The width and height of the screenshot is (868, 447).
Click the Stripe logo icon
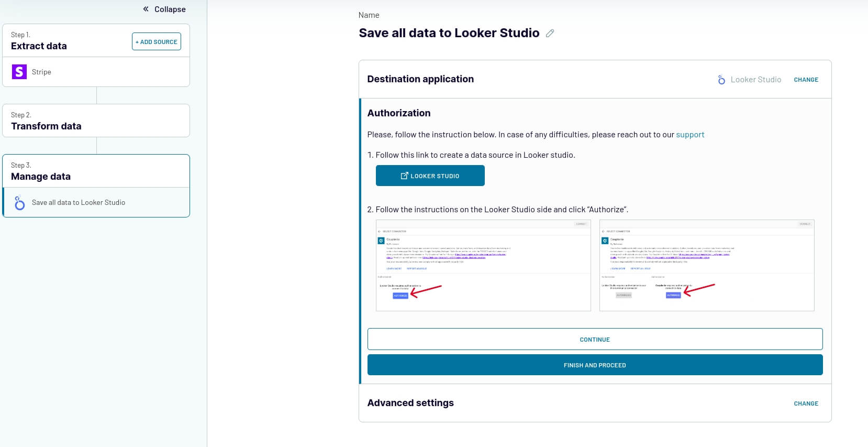(x=19, y=72)
